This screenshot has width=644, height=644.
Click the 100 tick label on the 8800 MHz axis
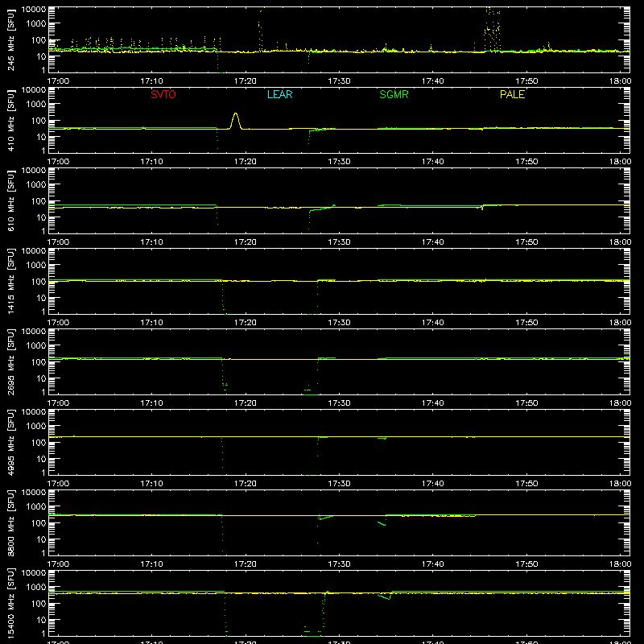(39, 522)
